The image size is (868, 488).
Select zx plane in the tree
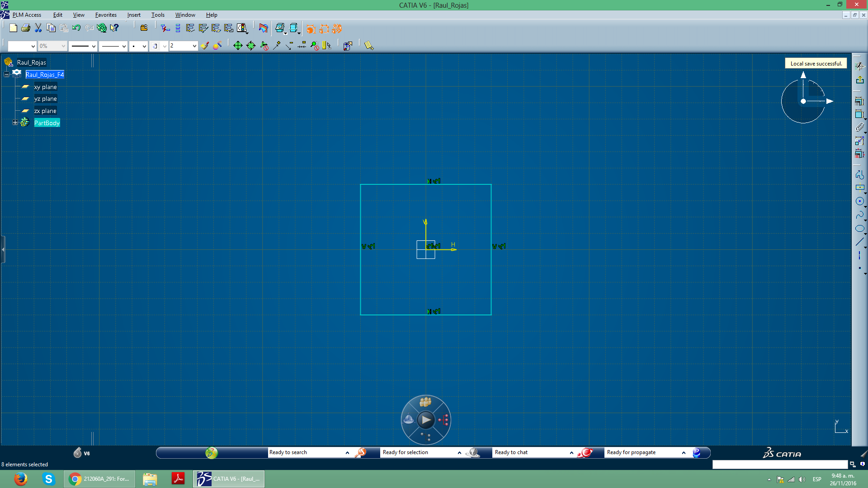pyautogui.click(x=45, y=111)
